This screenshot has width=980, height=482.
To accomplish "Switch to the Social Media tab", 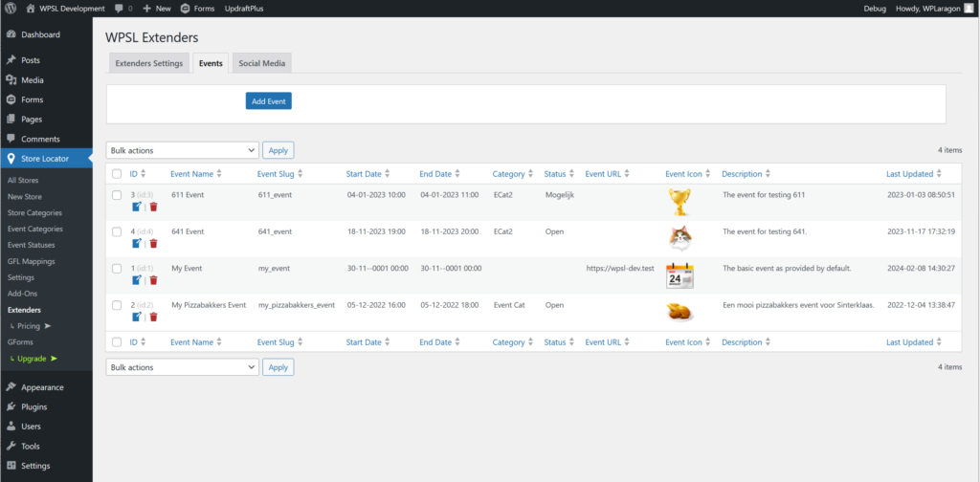I will [262, 63].
